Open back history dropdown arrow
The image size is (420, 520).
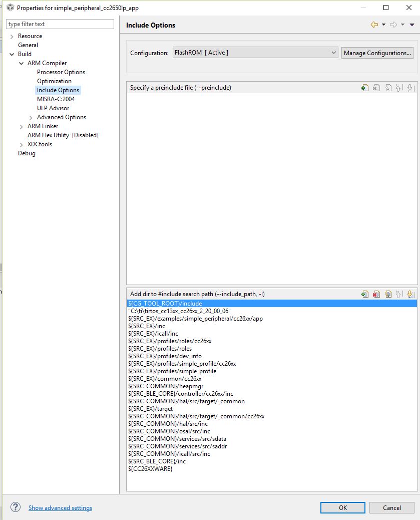[x=383, y=25]
